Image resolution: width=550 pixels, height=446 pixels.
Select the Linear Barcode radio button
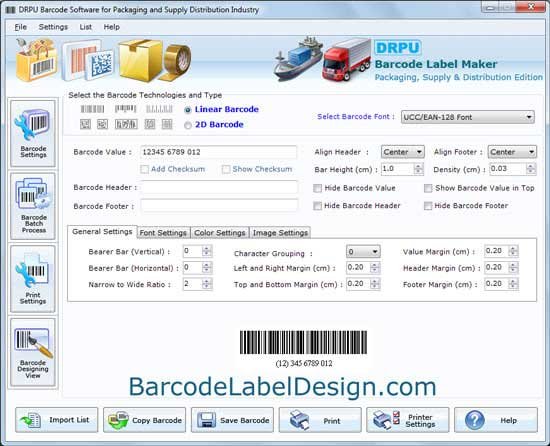(x=188, y=110)
